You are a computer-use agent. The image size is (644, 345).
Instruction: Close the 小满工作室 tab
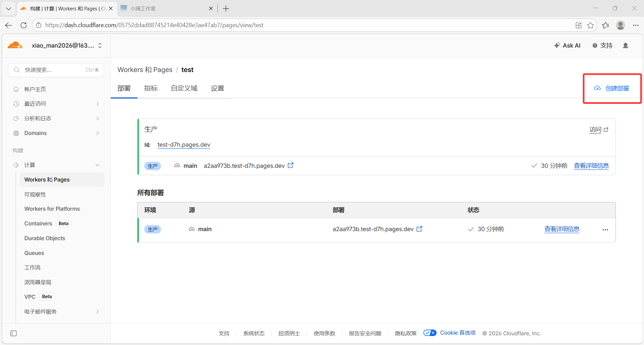point(211,9)
